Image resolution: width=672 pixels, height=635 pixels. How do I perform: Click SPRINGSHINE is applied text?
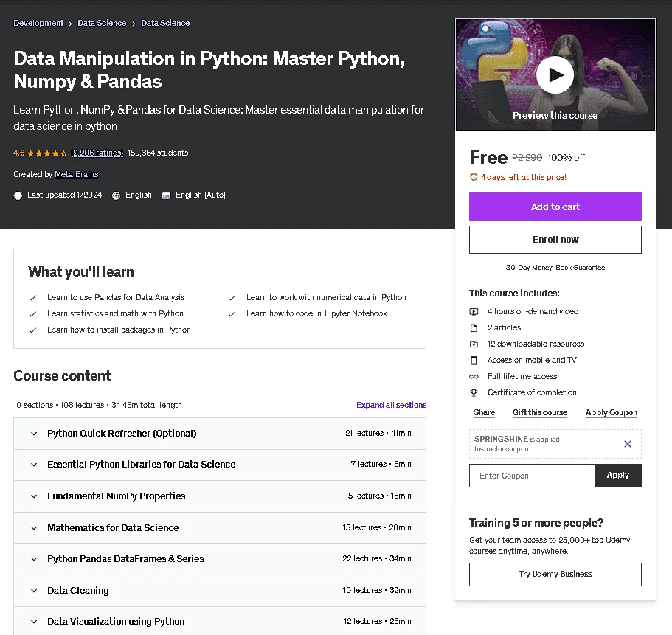click(x=516, y=439)
